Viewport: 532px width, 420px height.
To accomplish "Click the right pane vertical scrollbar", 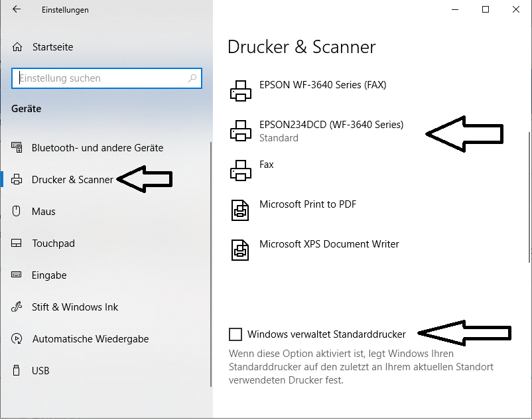I will pyautogui.click(x=529, y=197).
